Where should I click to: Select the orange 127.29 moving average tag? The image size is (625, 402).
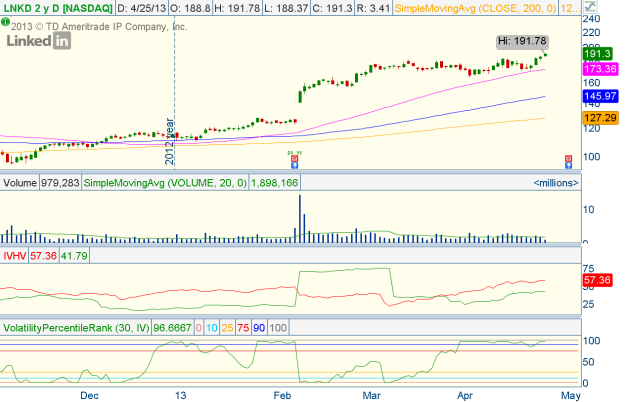click(x=598, y=117)
